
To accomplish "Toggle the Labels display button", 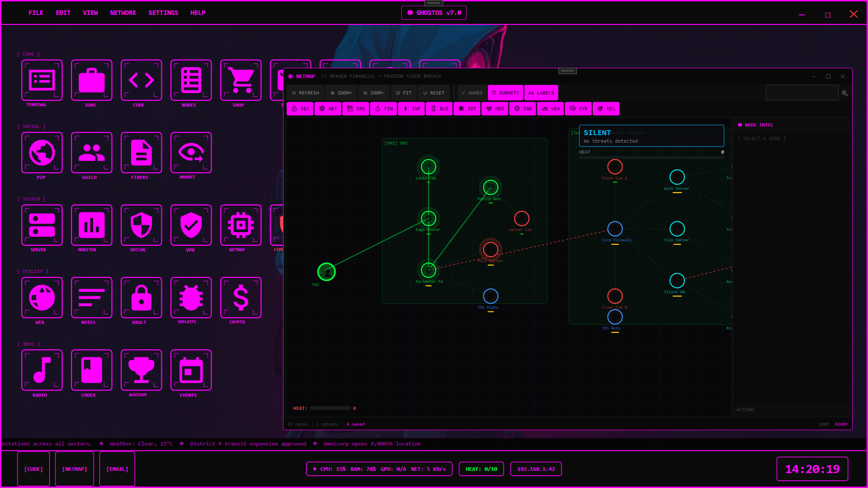I will pos(541,93).
